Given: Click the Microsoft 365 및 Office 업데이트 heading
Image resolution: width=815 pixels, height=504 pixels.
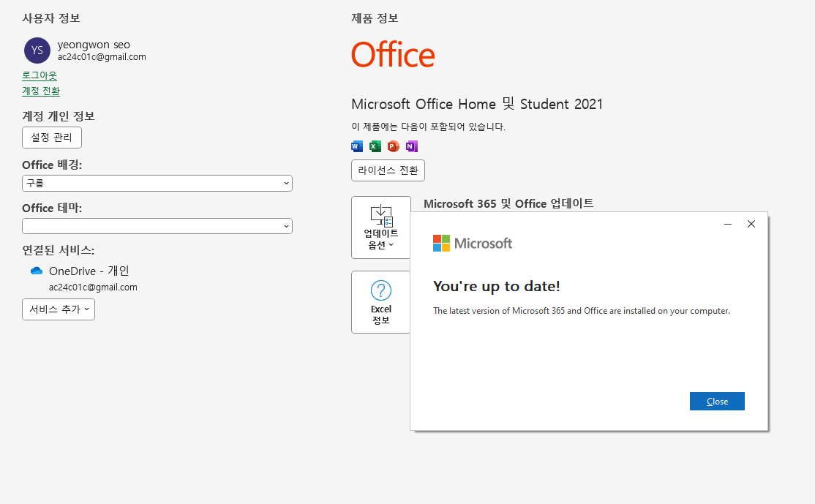Looking at the screenshot, I should point(508,203).
